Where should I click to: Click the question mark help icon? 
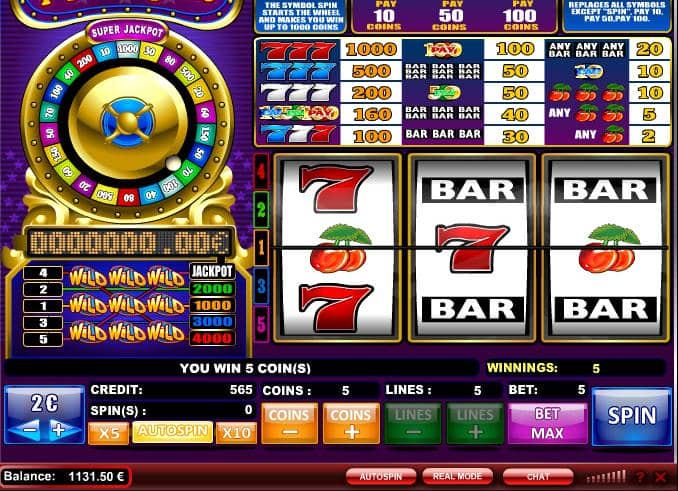(x=640, y=477)
